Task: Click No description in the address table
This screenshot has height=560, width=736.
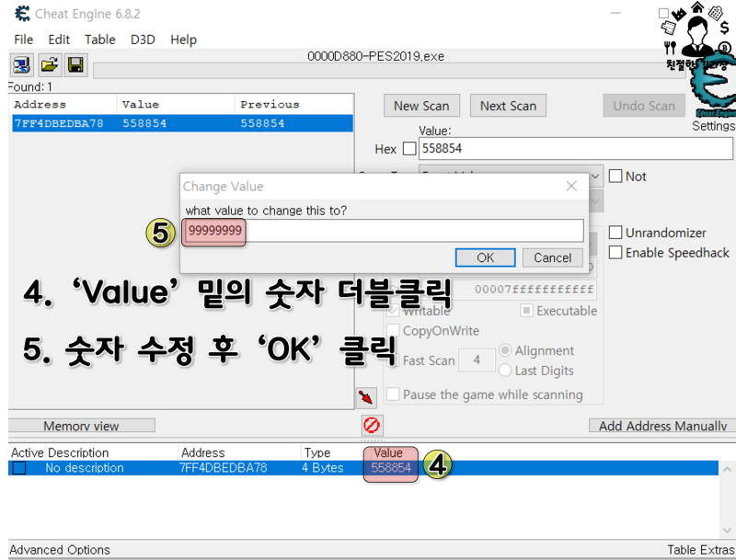Action: [x=85, y=468]
